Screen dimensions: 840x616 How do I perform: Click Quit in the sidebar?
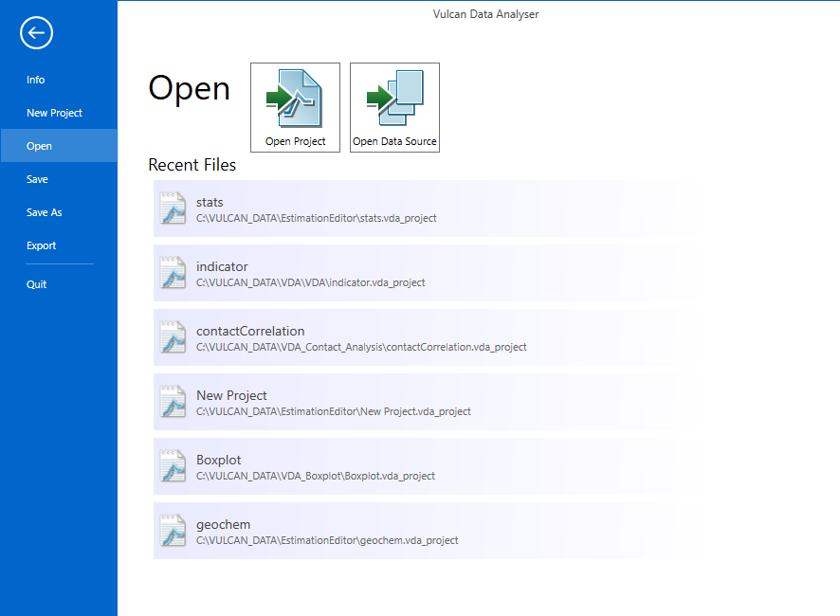59,284
